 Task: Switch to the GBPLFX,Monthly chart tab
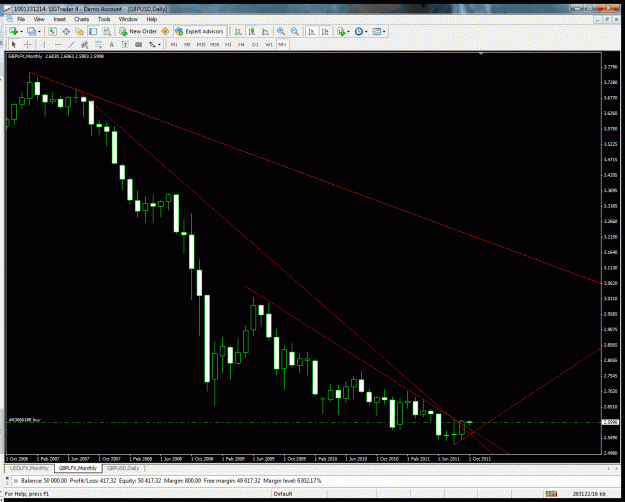tap(78, 468)
